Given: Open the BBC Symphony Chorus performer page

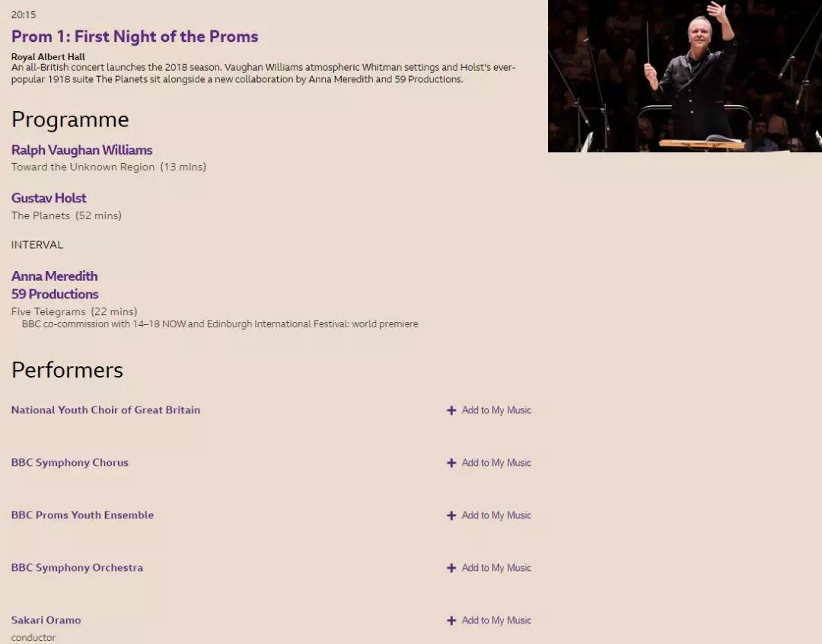Looking at the screenshot, I should point(70,462).
